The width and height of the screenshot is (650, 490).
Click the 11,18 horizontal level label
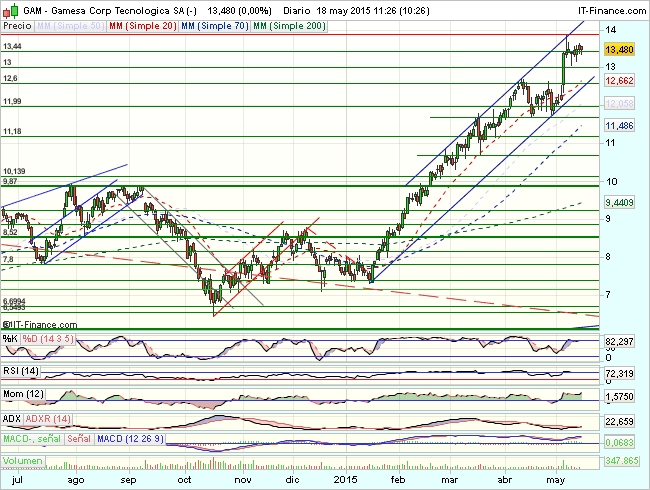[x=12, y=131]
